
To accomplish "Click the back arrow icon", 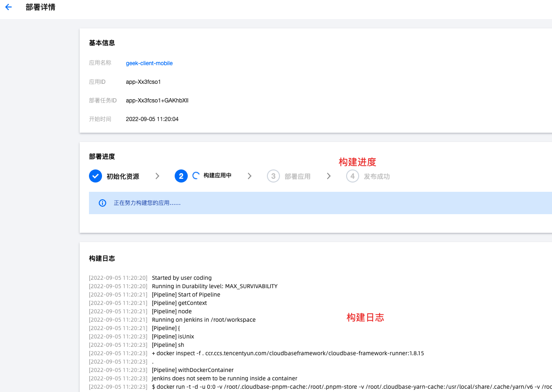I will [8, 7].
